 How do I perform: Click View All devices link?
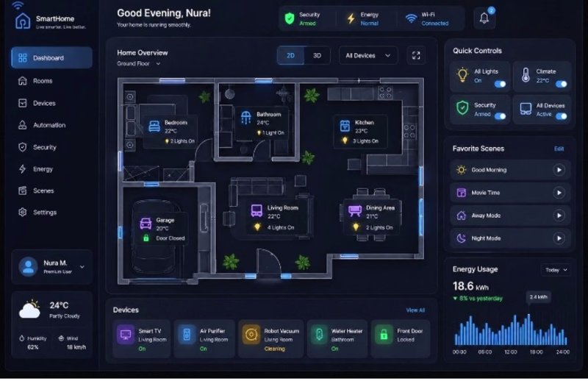pos(415,310)
